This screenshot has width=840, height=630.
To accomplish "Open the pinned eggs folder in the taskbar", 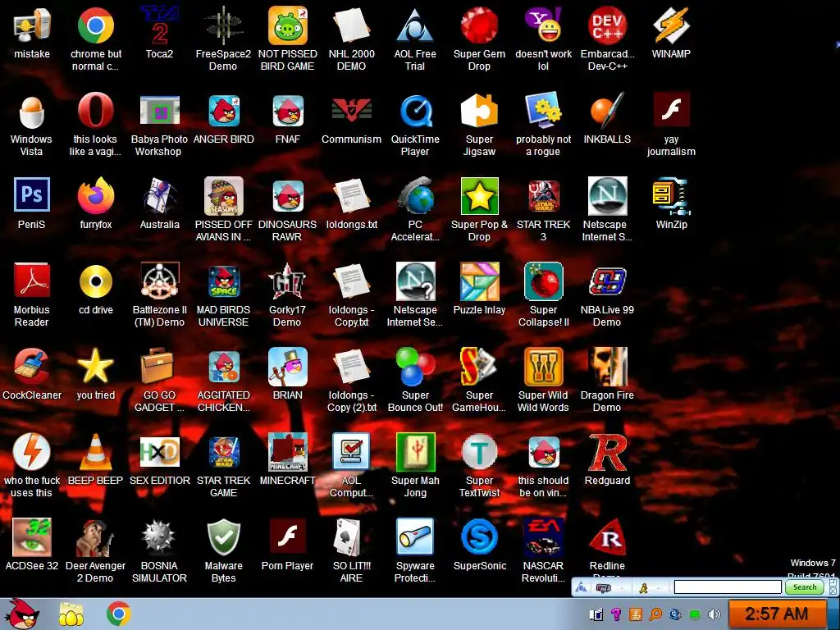I will tap(71, 615).
